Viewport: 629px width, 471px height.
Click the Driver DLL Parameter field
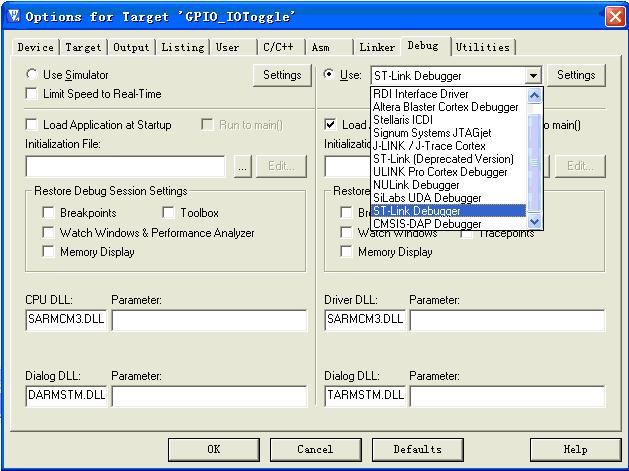click(x=507, y=320)
